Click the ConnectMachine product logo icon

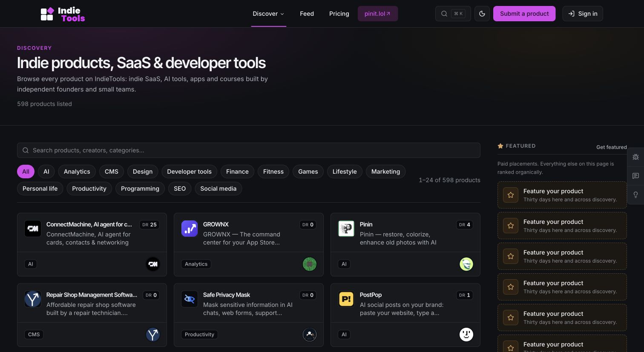coord(33,229)
